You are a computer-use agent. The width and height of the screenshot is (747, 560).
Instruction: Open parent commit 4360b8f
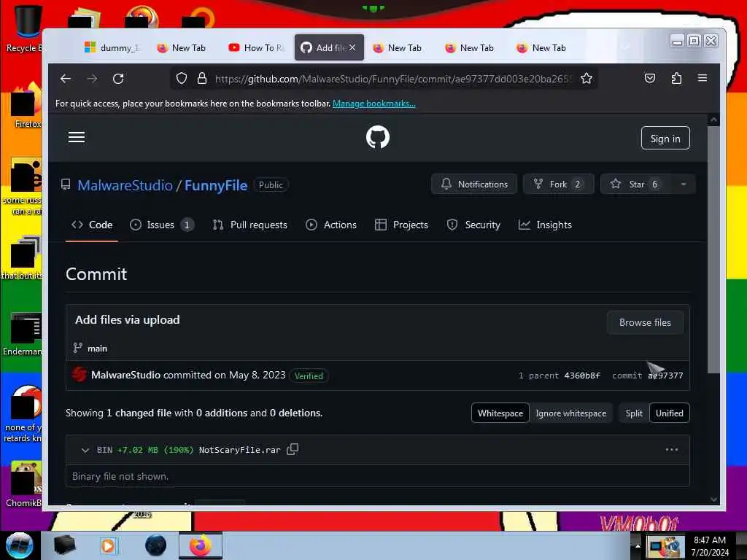click(582, 376)
